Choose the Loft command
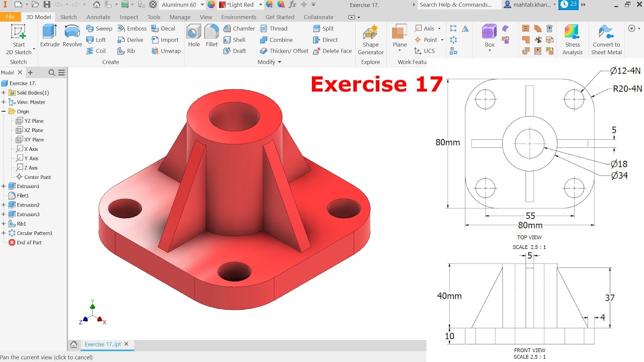Viewport: 644px width, 362px height. 96,40
